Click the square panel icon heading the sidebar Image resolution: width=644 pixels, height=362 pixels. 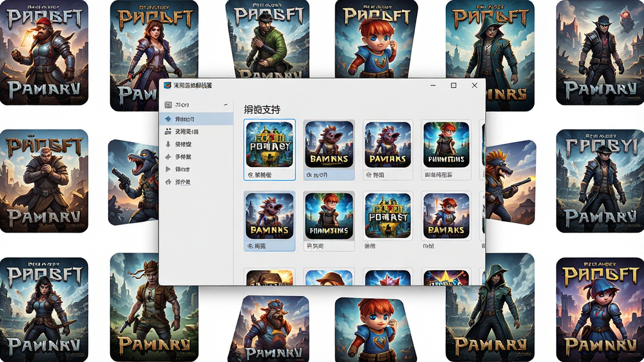(x=168, y=105)
